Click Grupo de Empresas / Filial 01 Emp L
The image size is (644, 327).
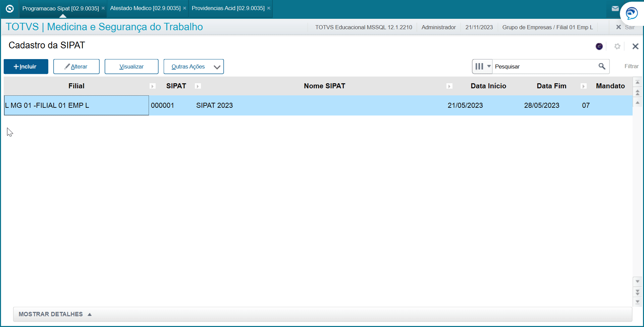[547, 27]
